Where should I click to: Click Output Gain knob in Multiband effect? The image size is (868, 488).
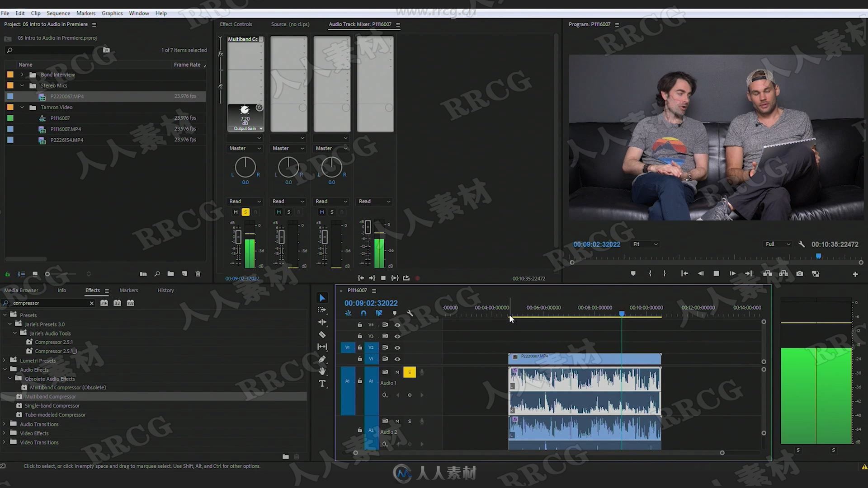245,110
